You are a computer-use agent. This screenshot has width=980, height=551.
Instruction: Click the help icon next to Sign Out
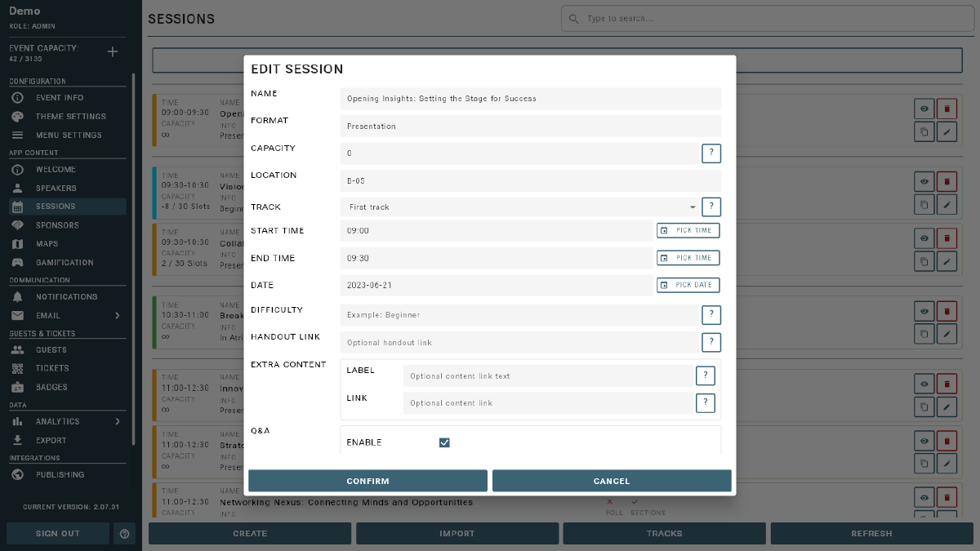(x=123, y=533)
